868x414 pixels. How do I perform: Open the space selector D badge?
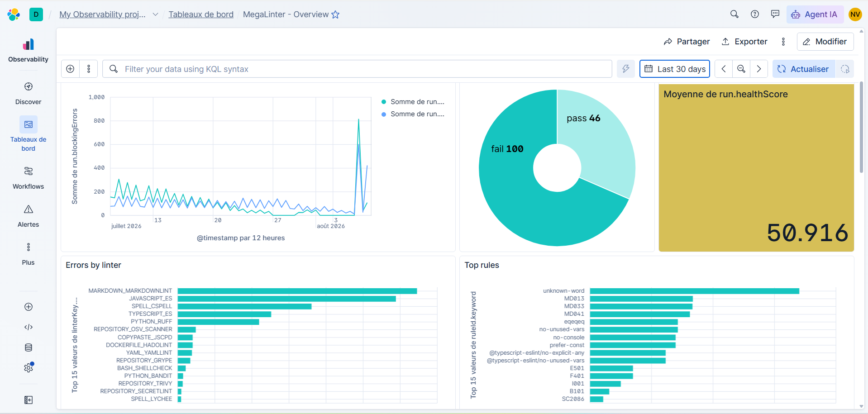tap(36, 14)
